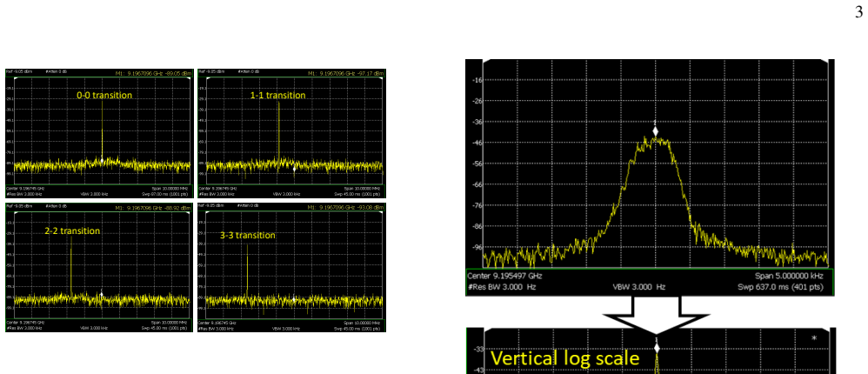Click the "#Res BW 3.000 Hz" text
The height and width of the screenshot is (374, 868).
point(502,286)
